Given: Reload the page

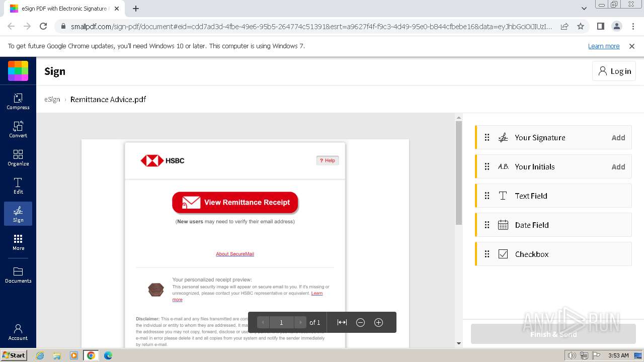Looking at the screenshot, I should click(x=43, y=26).
